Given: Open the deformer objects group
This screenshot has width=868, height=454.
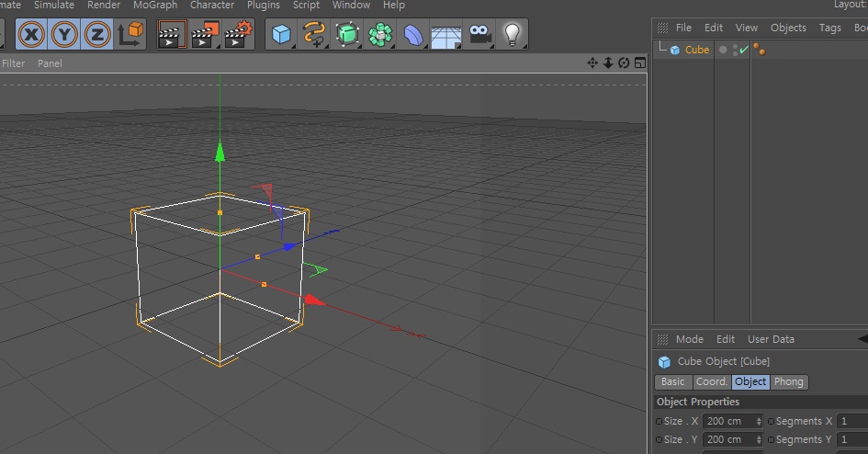Looking at the screenshot, I should (x=413, y=34).
